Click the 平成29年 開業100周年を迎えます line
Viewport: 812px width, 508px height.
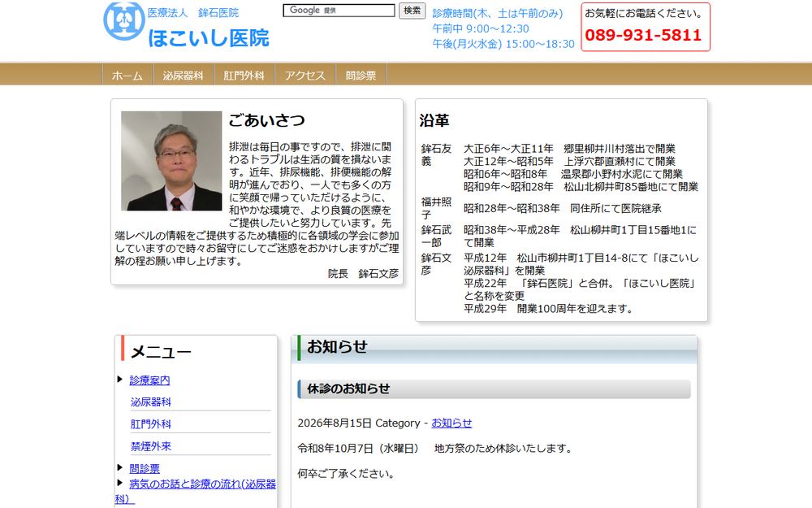(x=548, y=308)
